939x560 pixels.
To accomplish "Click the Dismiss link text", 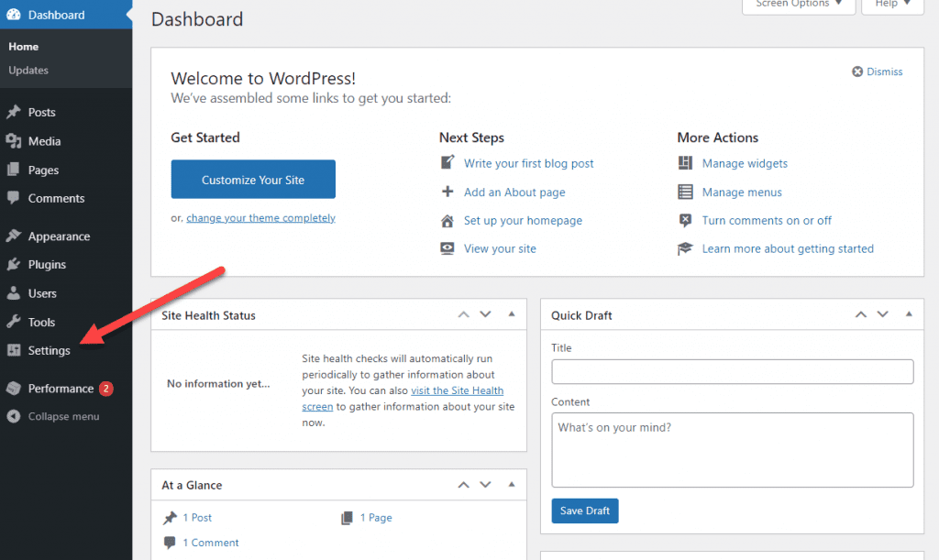I will coord(885,71).
